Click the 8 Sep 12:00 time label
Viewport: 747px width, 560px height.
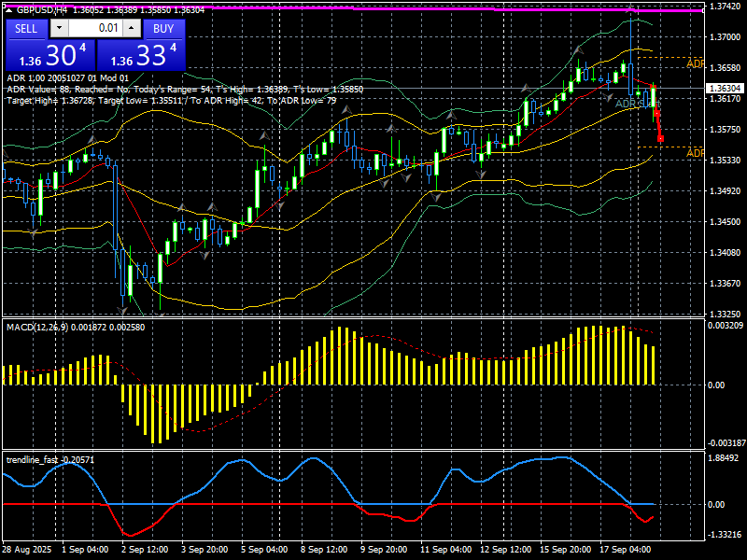[324, 550]
